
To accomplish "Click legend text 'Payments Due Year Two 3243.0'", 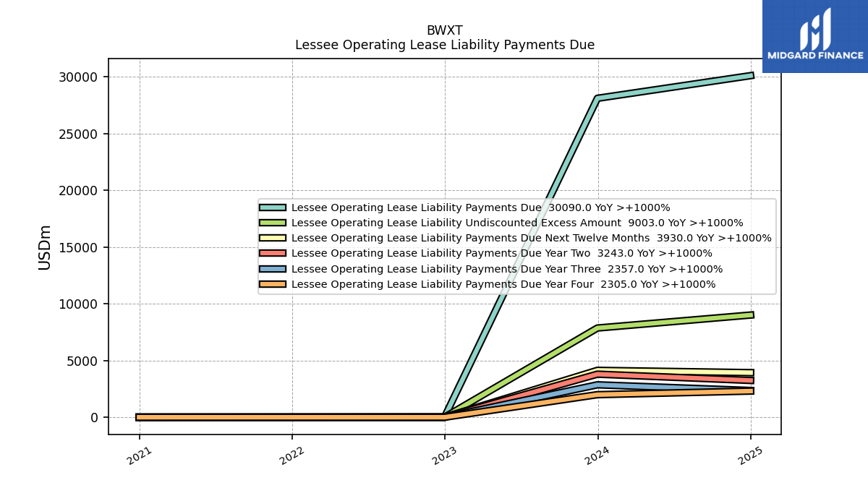I will coord(549,253).
